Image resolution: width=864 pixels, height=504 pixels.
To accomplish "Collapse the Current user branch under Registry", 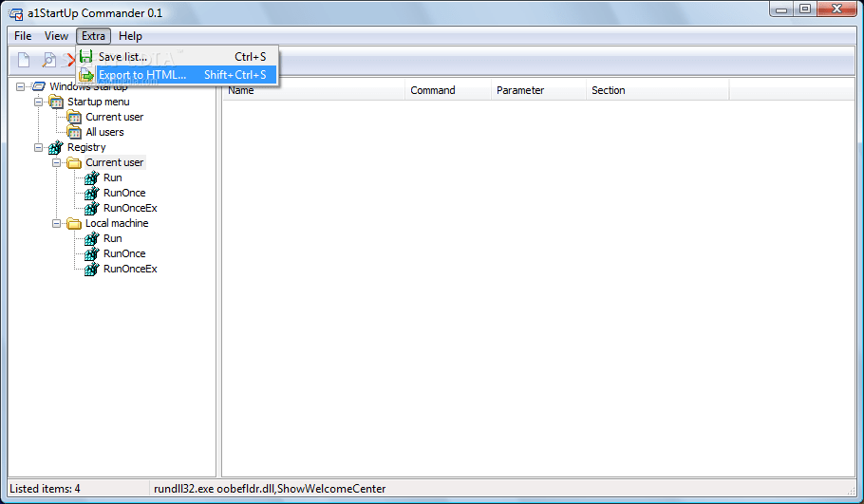I will [57, 163].
